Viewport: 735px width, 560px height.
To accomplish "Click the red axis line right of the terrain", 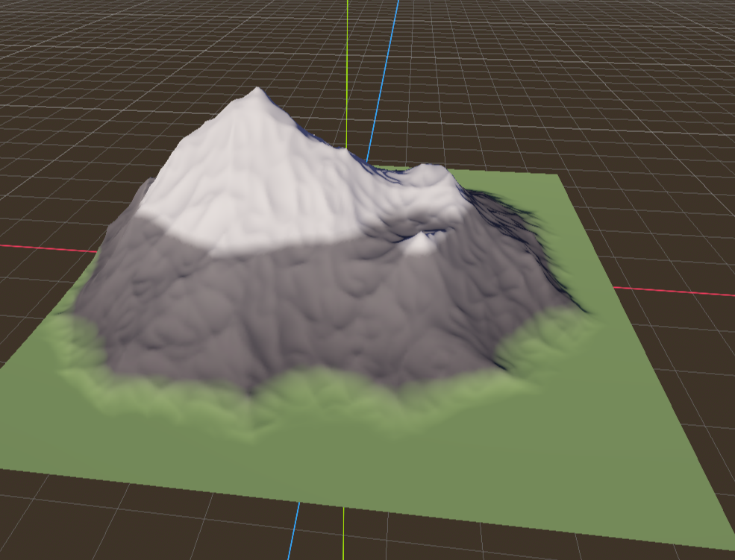I will pos(672,292).
